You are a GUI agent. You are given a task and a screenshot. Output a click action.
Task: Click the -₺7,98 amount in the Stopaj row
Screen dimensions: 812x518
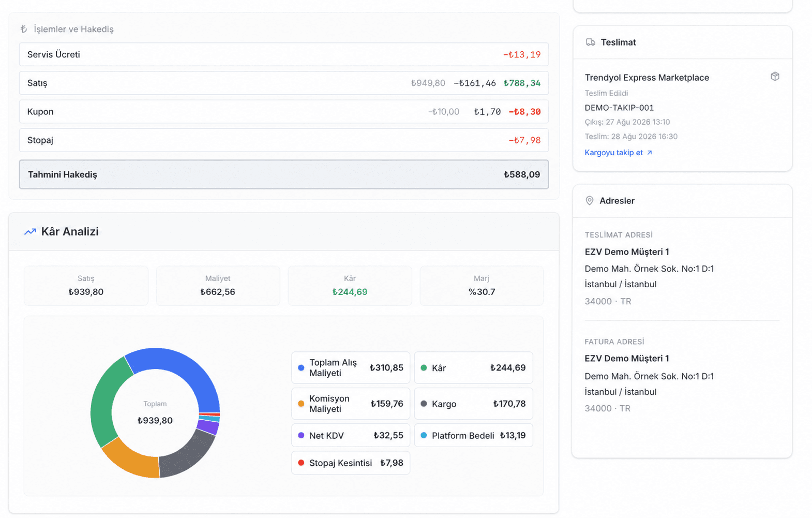coord(524,140)
